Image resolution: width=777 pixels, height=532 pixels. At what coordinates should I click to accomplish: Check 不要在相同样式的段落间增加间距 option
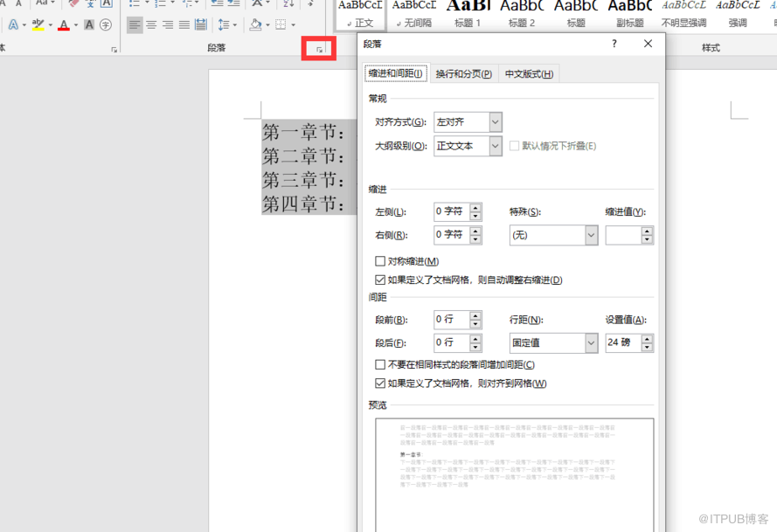[x=380, y=364]
